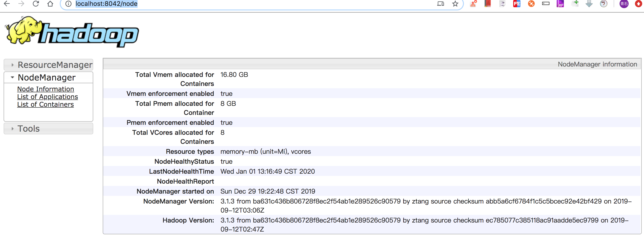The width and height of the screenshot is (644, 237).
Task: View site information icon in address bar
Action: click(68, 4)
